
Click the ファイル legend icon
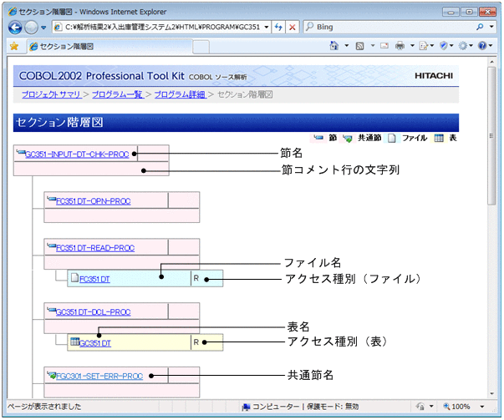point(391,139)
